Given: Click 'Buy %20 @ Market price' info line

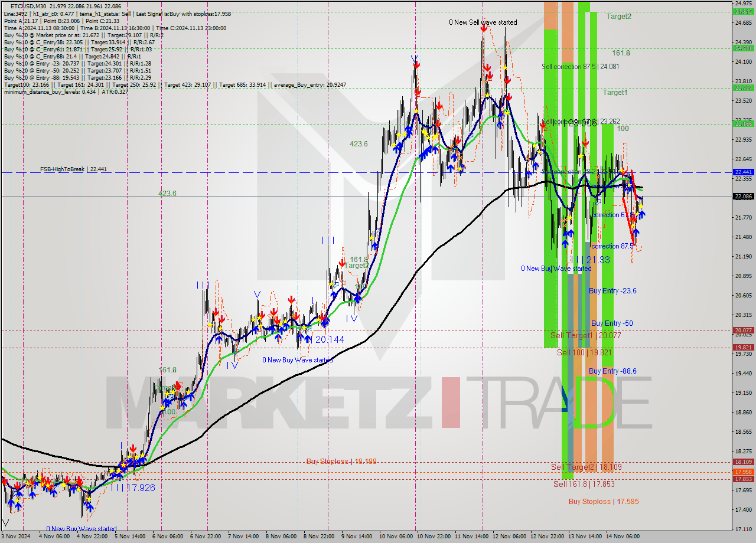Looking at the screenshot, I should coord(84,35).
